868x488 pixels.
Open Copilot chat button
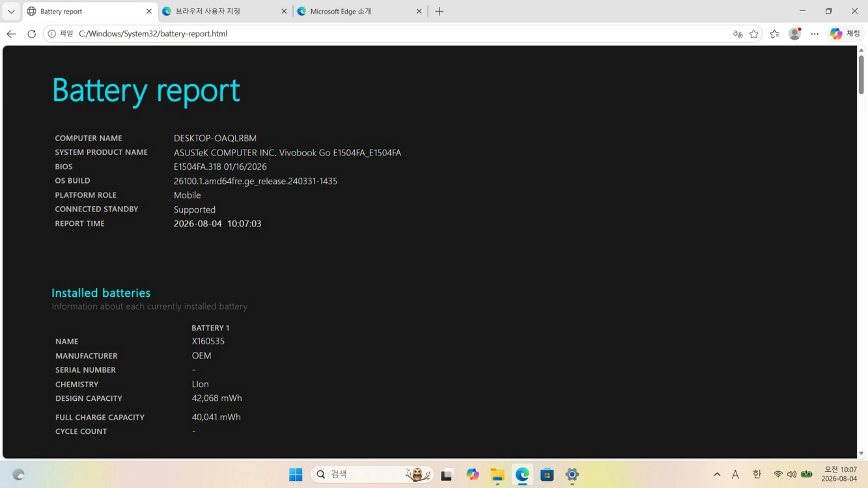(846, 34)
